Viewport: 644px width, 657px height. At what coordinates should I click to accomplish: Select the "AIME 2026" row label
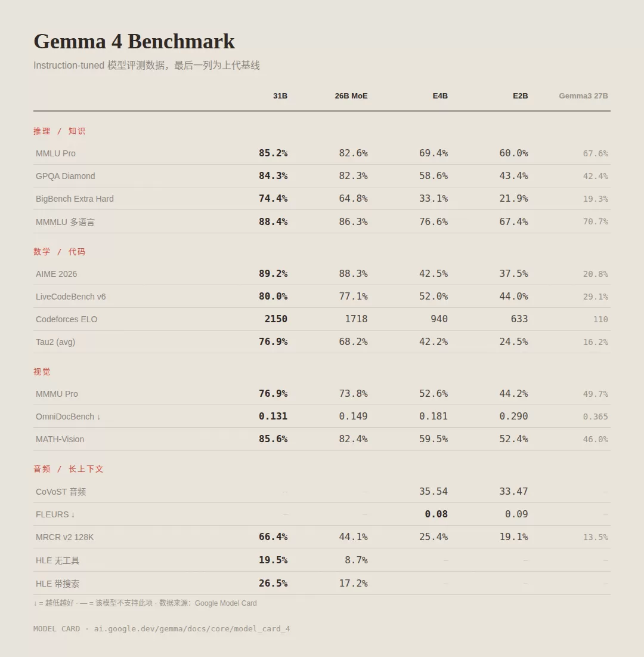tap(56, 274)
